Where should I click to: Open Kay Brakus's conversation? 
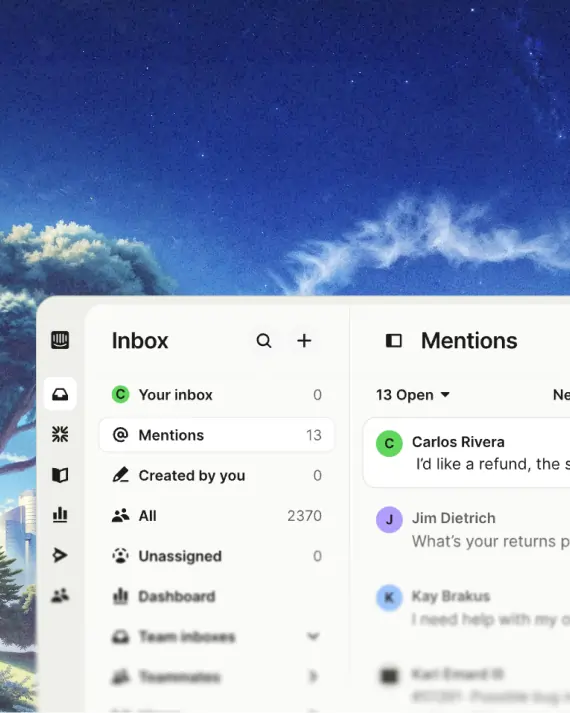467,608
